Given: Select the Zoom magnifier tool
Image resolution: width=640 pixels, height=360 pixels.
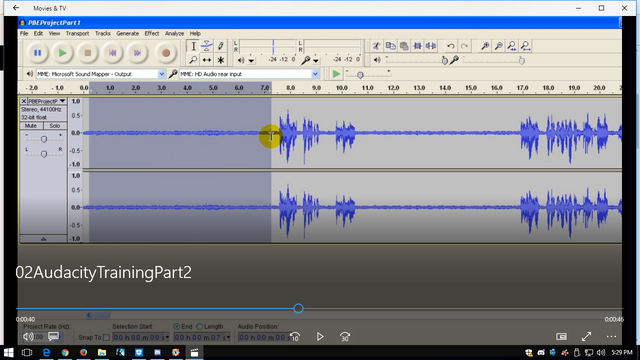Looking at the screenshot, I should [193, 60].
